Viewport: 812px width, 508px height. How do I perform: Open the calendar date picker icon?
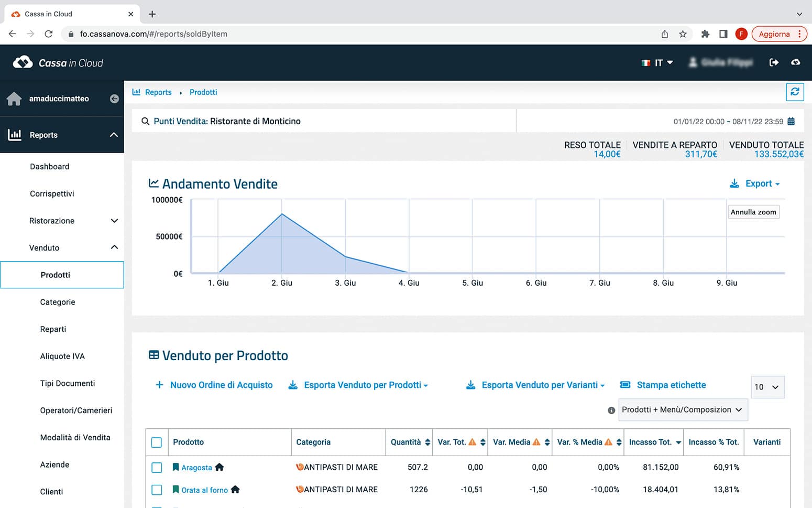[791, 121]
